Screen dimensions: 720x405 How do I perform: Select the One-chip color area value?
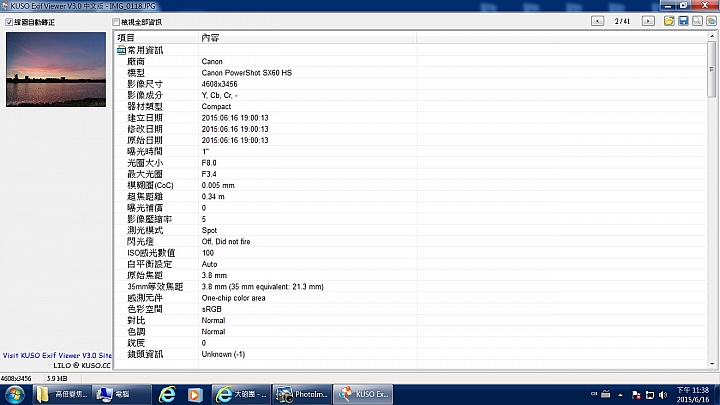tap(233, 298)
